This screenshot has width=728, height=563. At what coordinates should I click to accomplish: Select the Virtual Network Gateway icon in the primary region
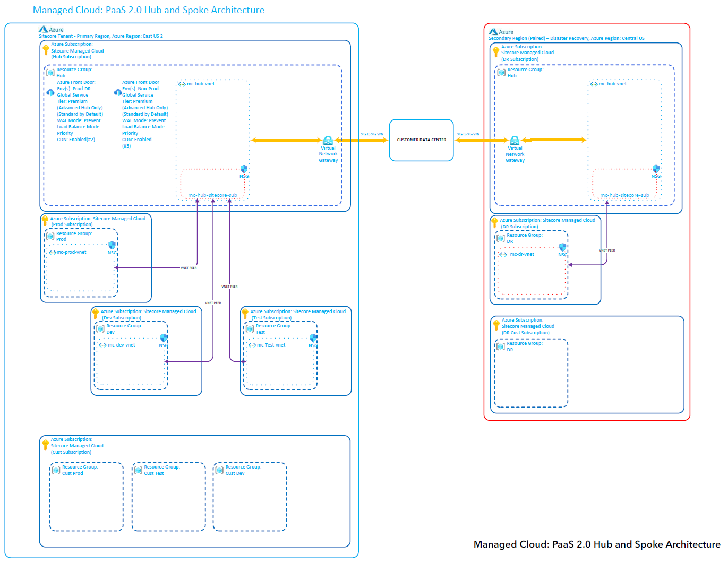[x=328, y=141]
